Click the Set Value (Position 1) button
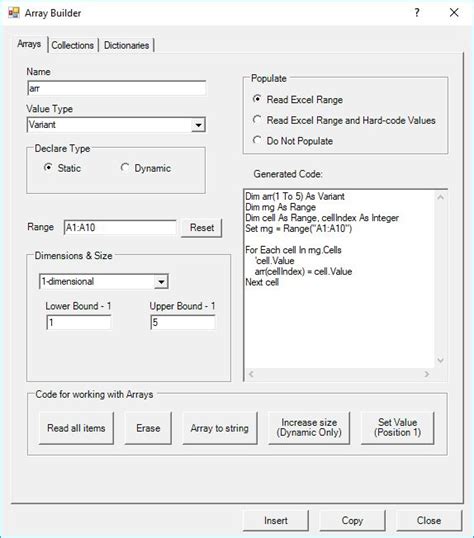The height and width of the screenshot is (538, 474). coord(397,428)
